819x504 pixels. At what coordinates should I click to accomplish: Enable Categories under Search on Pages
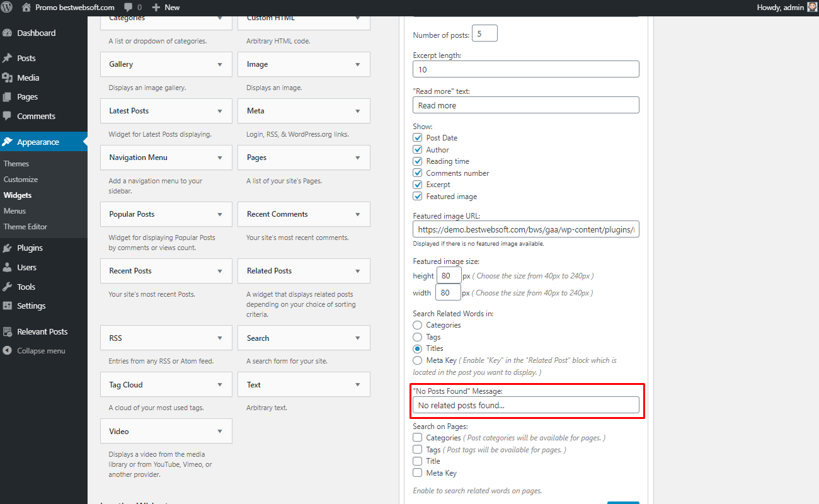[x=418, y=437]
